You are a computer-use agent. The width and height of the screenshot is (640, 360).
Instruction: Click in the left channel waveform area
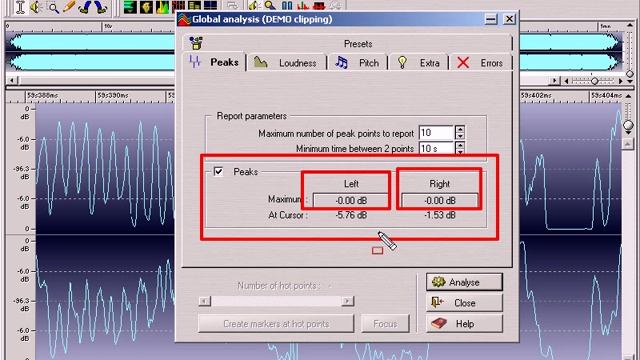tap(105, 168)
